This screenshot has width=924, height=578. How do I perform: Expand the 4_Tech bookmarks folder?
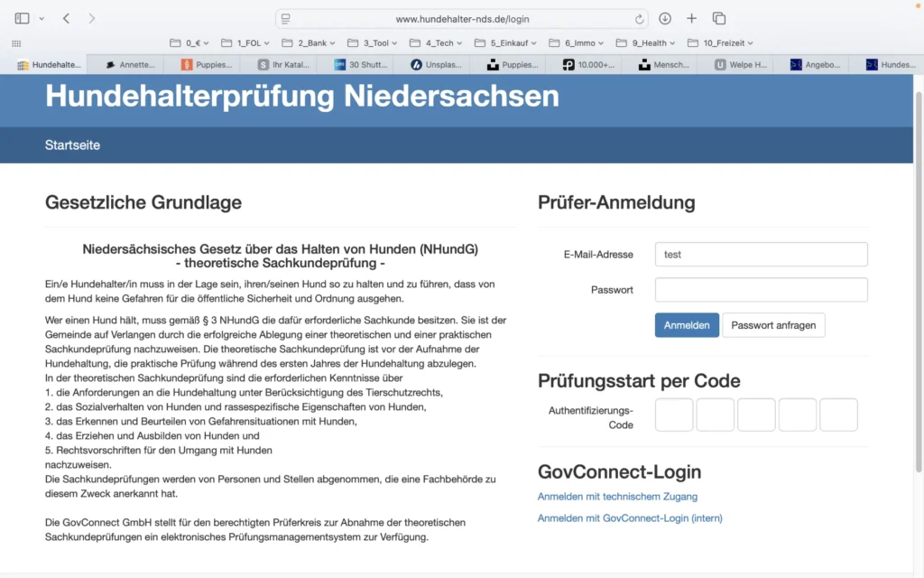(x=436, y=43)
